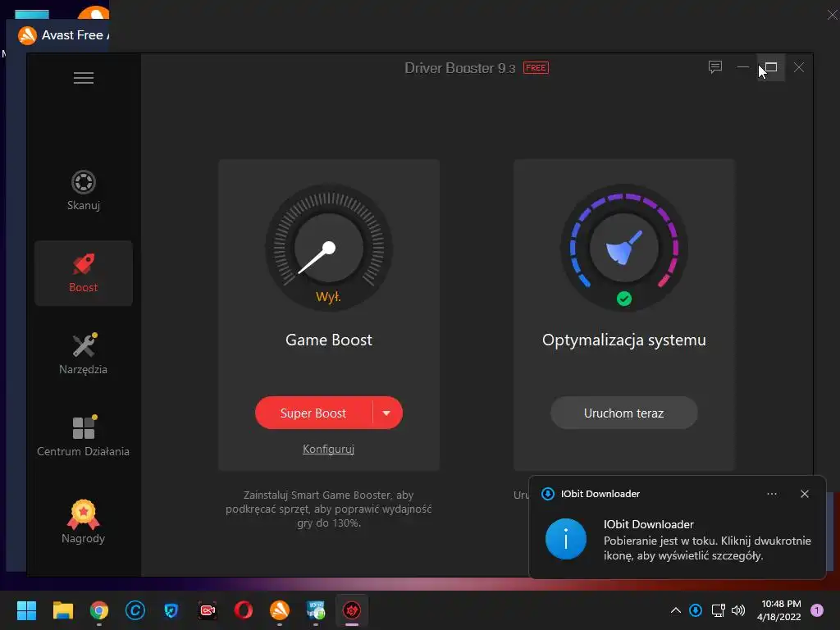This screenshot has width=840, height=630.
Task: Click the Game Boost gauge dial
Action: [x=329, y=248]
